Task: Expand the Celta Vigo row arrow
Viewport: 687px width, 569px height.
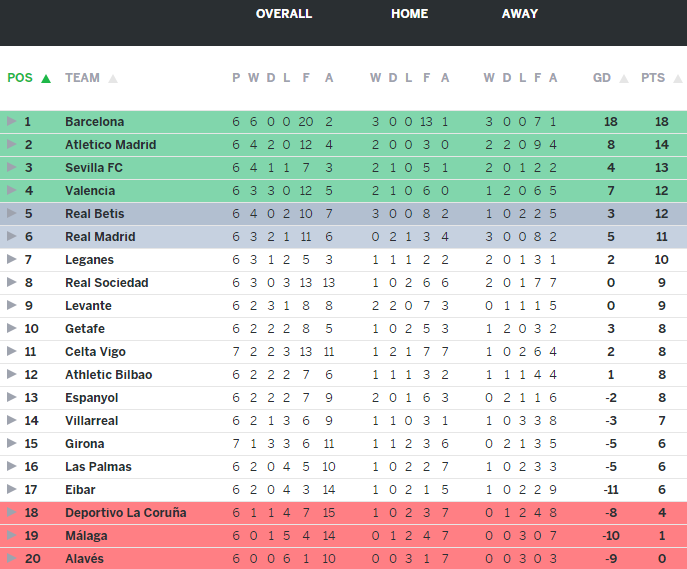Action: point(12,352)
